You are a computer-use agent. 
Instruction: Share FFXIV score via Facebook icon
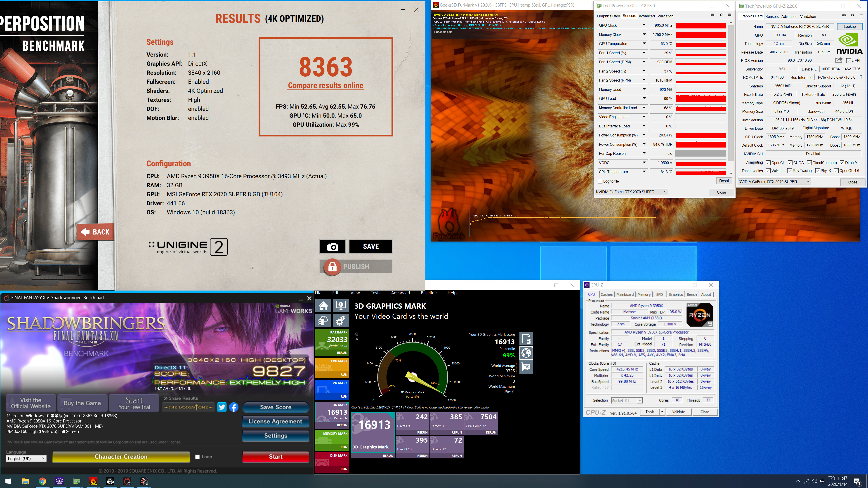[234, 407]
